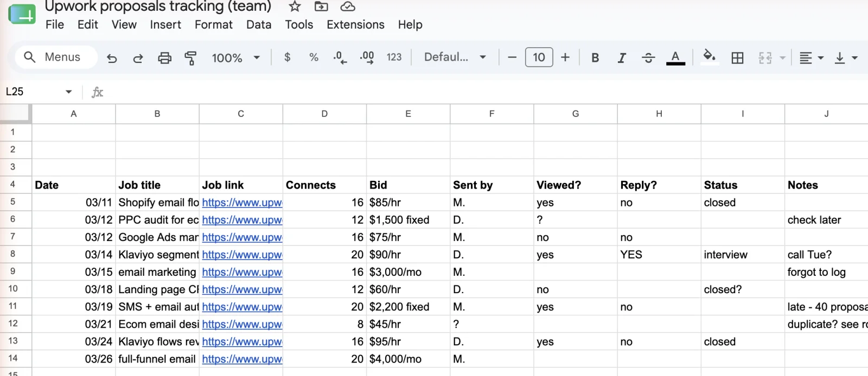Image resolution: width=868 pixels, height=376 pixels.
Task: Open the Extensions menu
Action: tap(355, 25)
